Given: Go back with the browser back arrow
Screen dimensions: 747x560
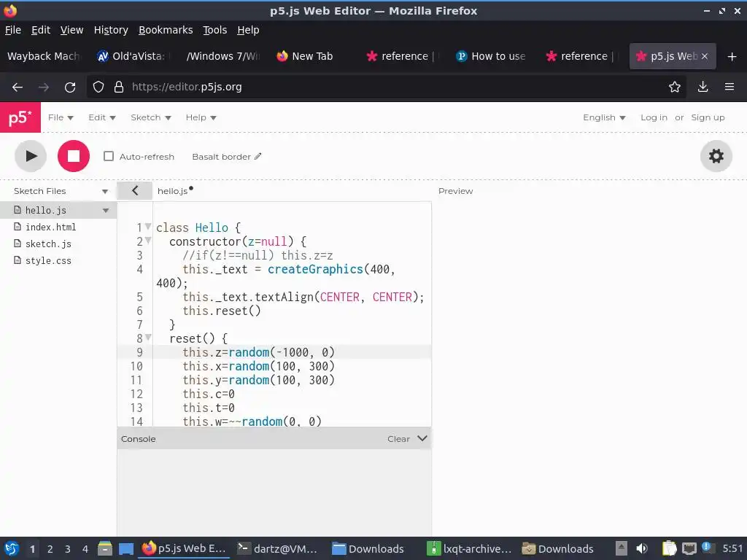Looking at the screenshot, I should point(18,87).
